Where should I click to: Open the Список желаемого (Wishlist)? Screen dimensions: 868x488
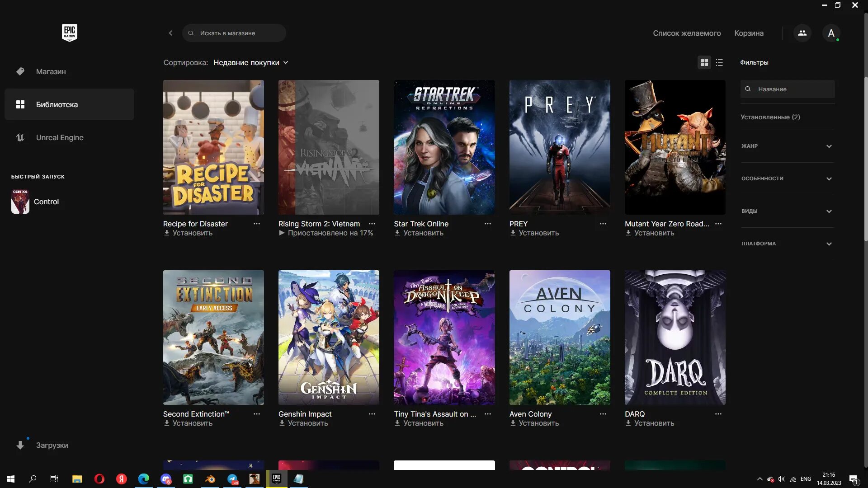(x=687, y=33)
